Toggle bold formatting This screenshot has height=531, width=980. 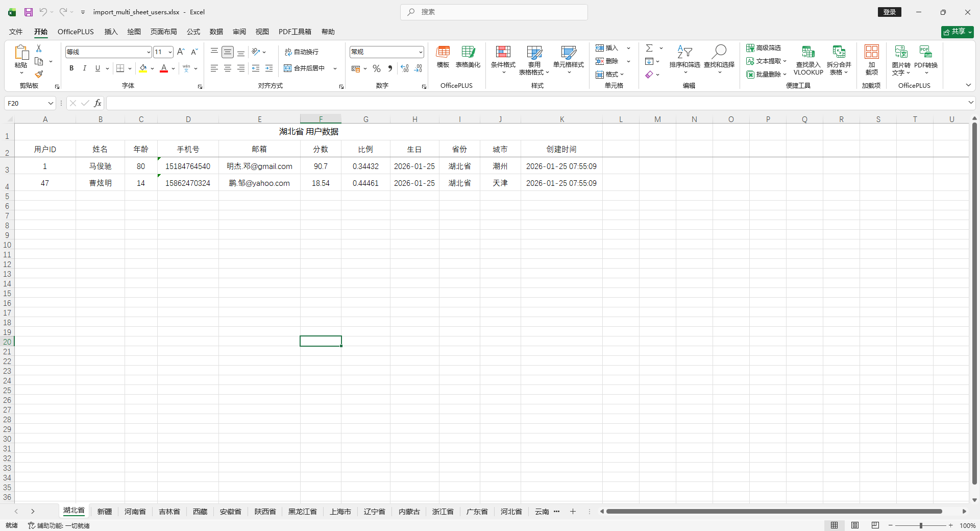coord(71,68)
